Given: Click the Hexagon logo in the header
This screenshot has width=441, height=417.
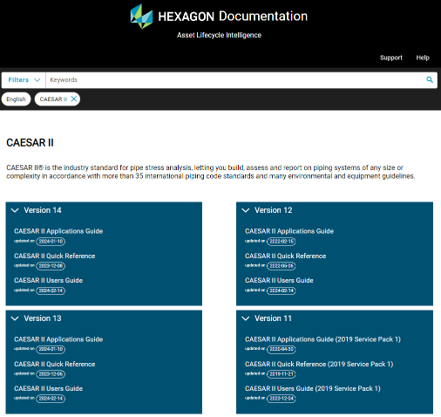Looking at the screenshot, I should pos(141,16).
